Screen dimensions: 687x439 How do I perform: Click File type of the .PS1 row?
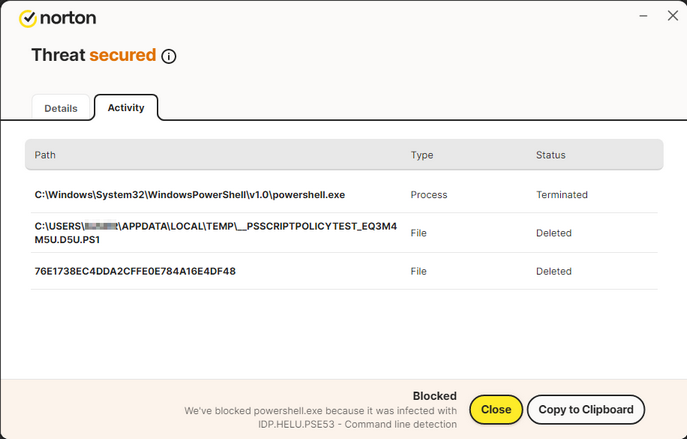pos(419,233)
